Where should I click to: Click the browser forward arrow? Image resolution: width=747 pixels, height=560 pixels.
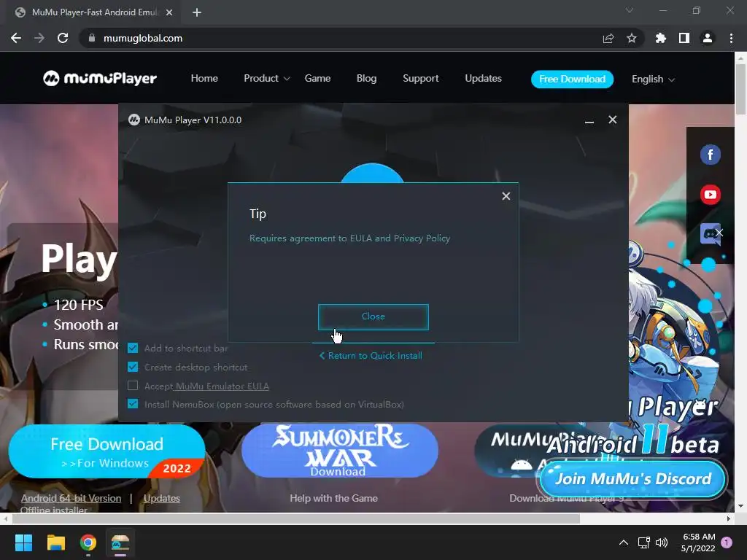(39, 38)
